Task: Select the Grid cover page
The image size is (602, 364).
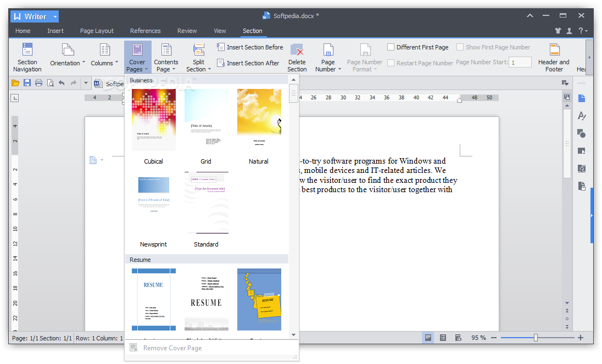Action: 206,120
